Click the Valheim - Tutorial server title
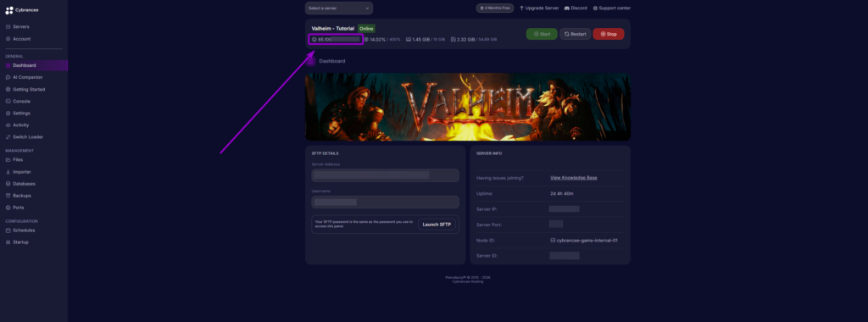Image resolution: width=868 pixels, height=322 pixels. pos(332,28)
